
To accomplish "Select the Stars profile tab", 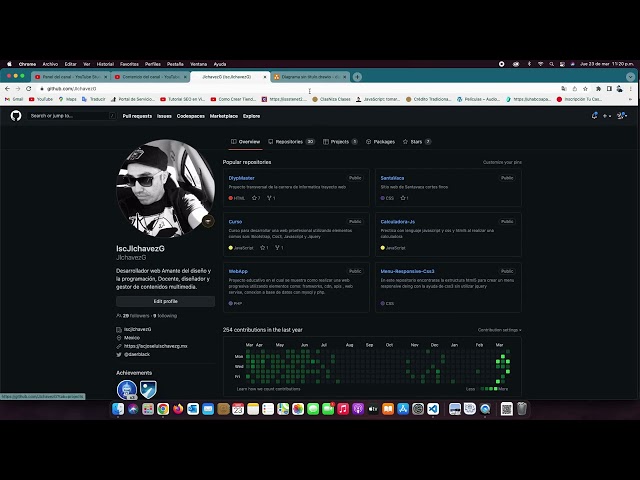I will [x=417, y=142].
